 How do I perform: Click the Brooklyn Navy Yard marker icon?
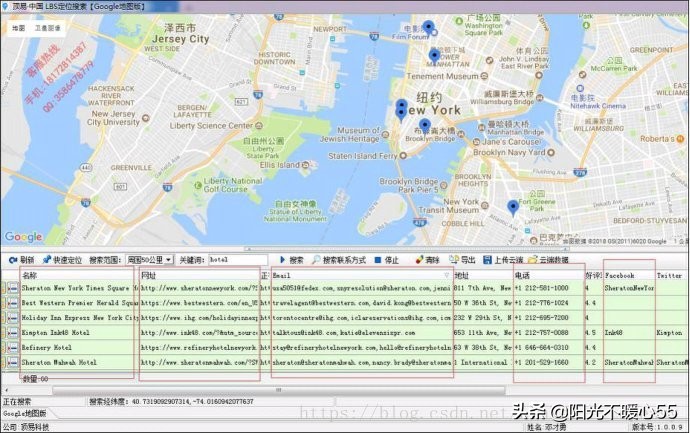pyautogui.click(x=551, y=153)
